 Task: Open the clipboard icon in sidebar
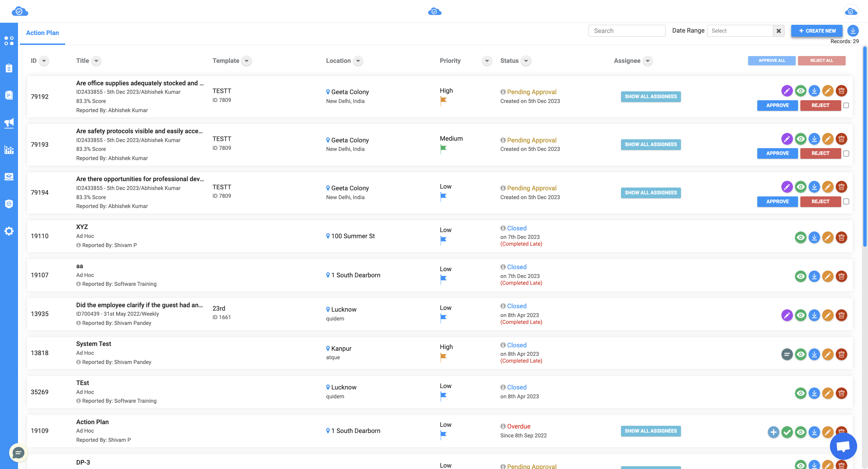point(9,68)
